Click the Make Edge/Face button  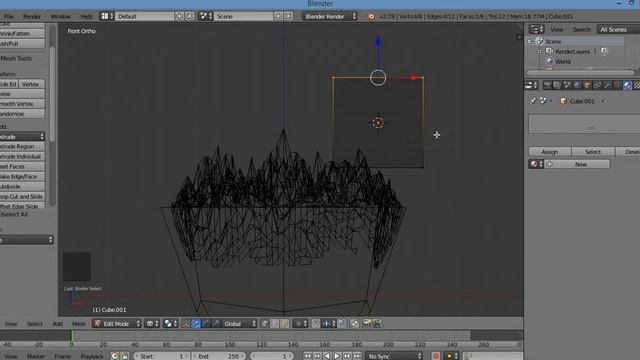(22, 176)
